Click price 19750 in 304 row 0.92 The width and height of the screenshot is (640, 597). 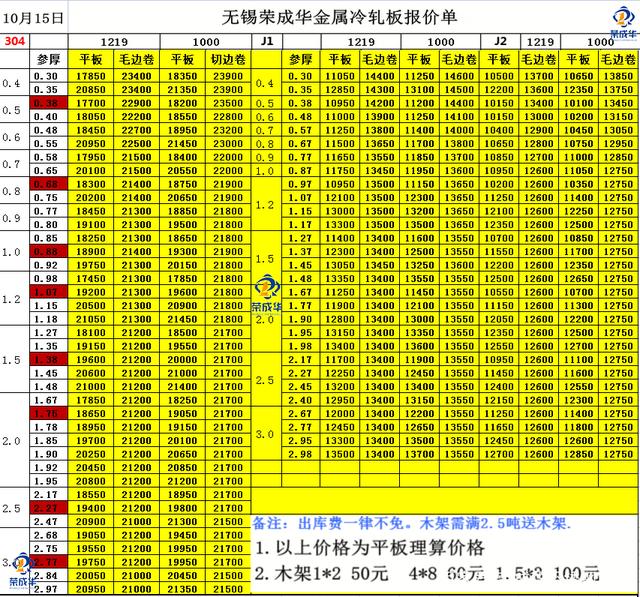[x=91, y=265]
